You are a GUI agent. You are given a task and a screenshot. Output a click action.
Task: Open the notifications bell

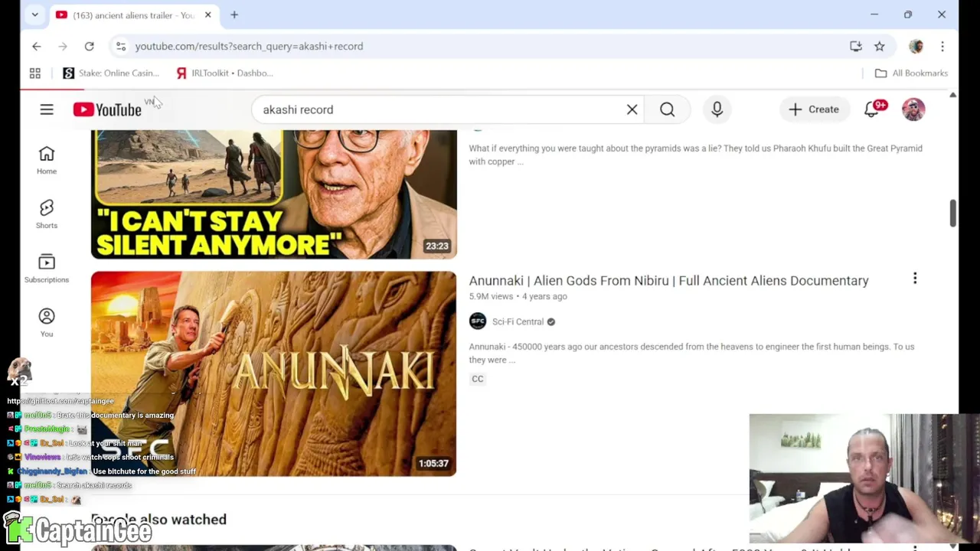pyautogui.click(x=872, y=109)
